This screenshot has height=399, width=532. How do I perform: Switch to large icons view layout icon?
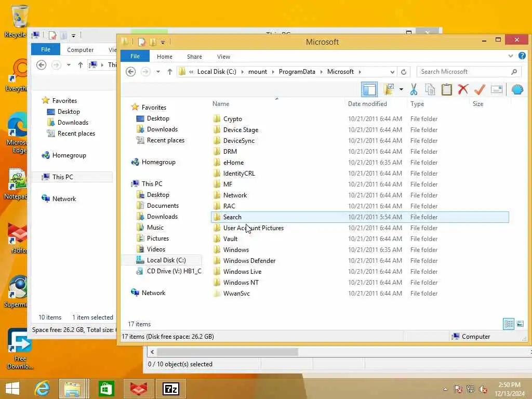click(x=520, y=324)
